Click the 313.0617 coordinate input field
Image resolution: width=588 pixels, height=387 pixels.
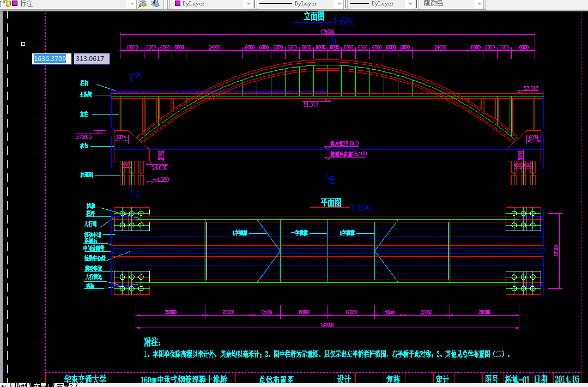pos(91,59)
